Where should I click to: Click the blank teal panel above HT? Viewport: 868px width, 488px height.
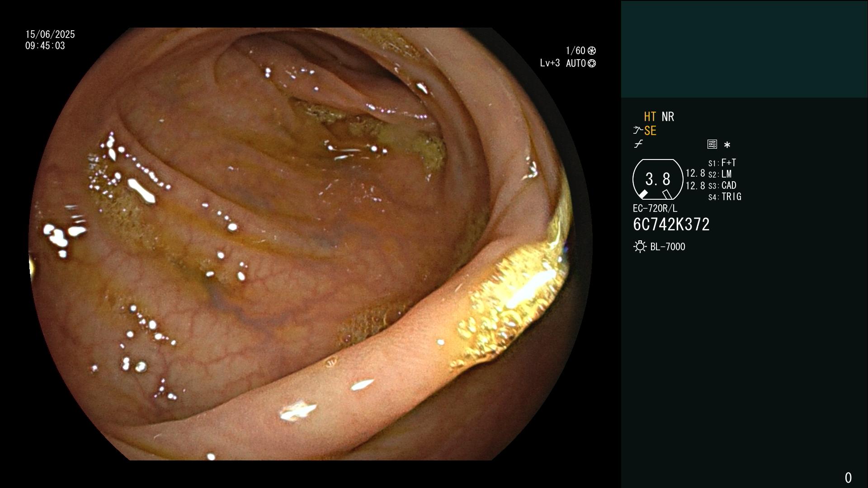pyautogui.click(x=744, y=49)
